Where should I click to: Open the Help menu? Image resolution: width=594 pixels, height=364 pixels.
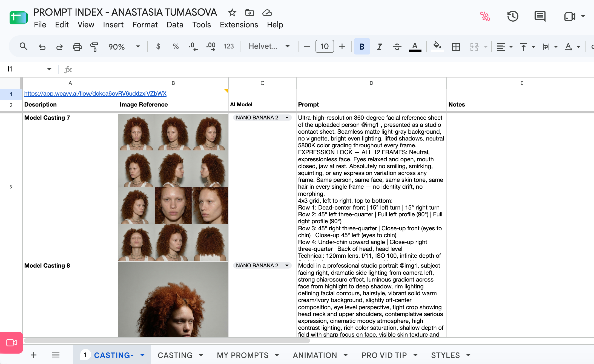[275, 25]
